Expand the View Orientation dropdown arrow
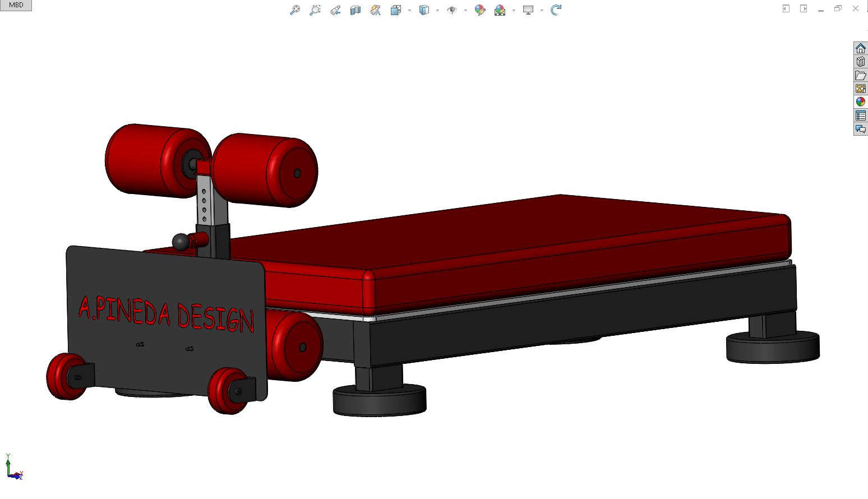 point(409,10)
